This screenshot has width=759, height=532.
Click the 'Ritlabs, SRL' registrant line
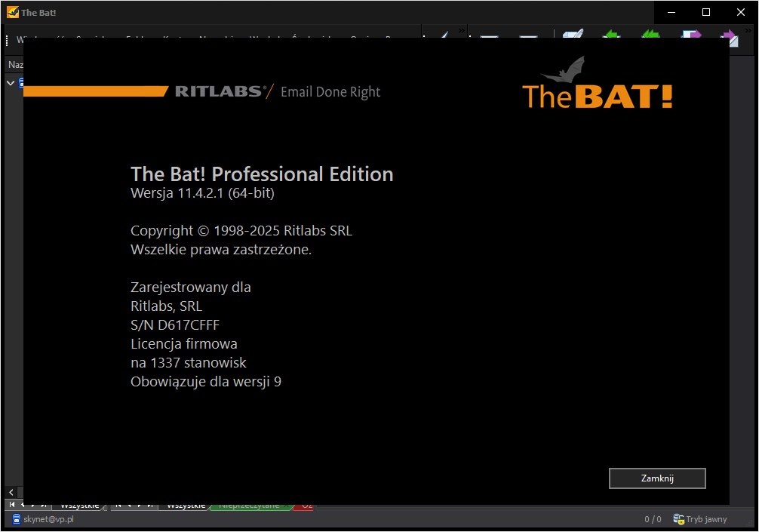click(x=167, y=306)
